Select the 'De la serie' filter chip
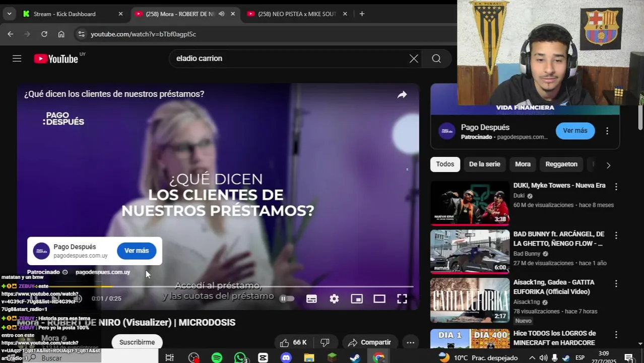Screen dimensions: 644x363 click(x=485, y=164)
